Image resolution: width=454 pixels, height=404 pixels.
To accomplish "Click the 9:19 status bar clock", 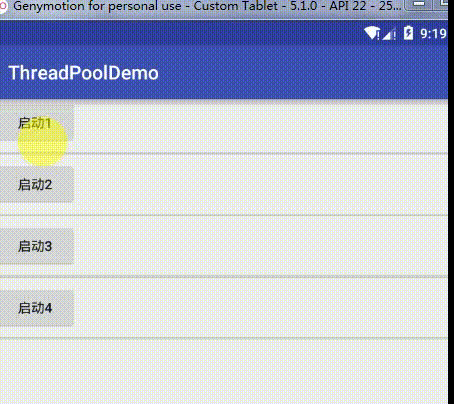I will tap(433, 33).
